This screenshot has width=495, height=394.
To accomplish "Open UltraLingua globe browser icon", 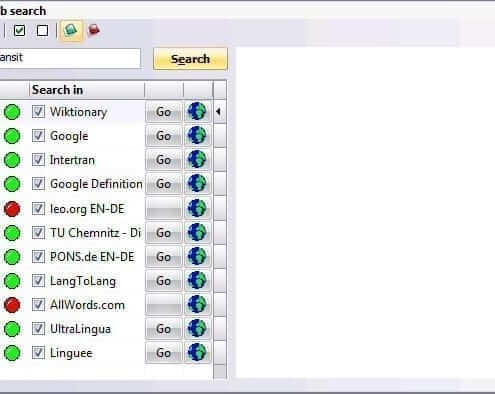I will (197, 328).
